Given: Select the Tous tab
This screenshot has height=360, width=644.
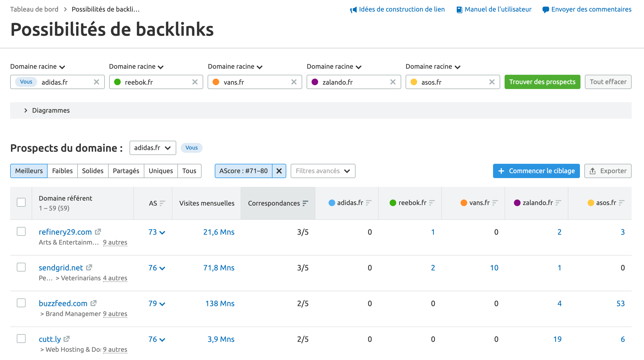Looking at the screenshot, I should (188, 171).
